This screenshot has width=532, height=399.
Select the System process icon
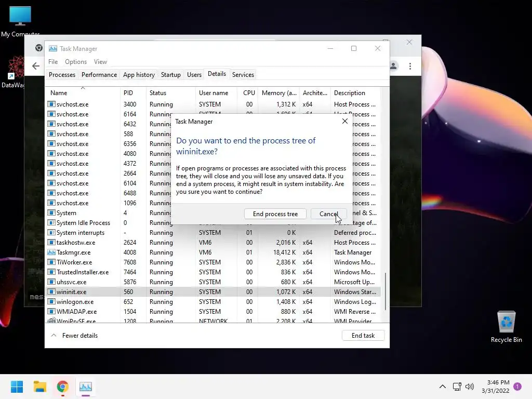coord(51,212)
